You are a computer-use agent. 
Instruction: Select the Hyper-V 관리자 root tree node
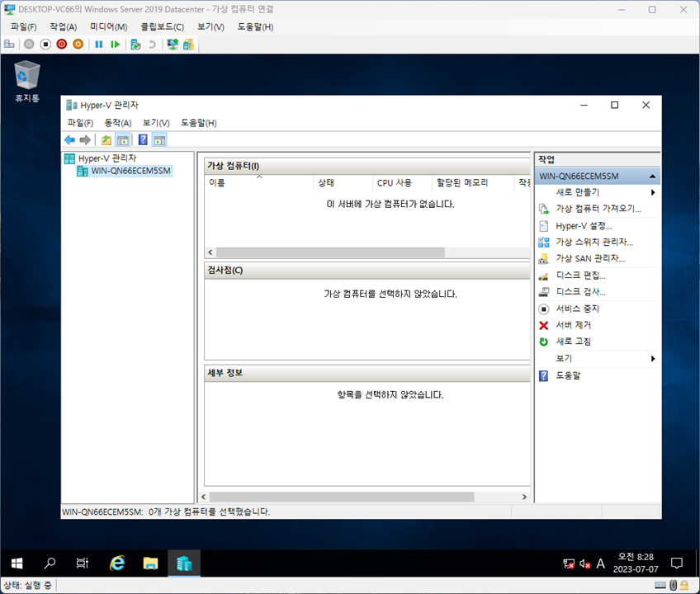pyautogui.click(x=107, y=158)
